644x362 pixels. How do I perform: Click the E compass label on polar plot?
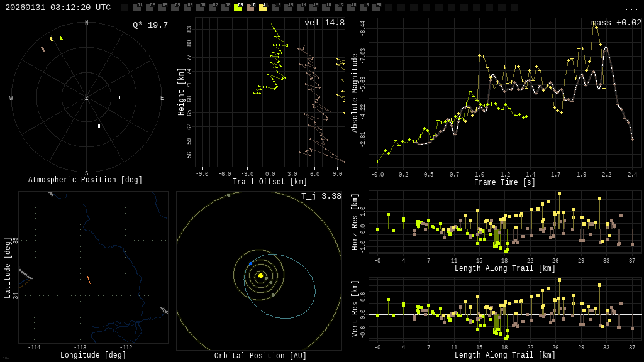click(x=162, y=97)
